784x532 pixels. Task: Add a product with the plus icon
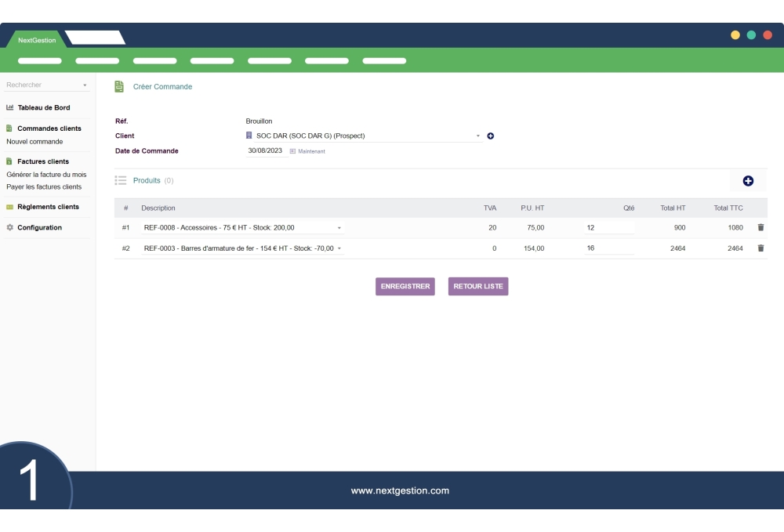[748, 180]
